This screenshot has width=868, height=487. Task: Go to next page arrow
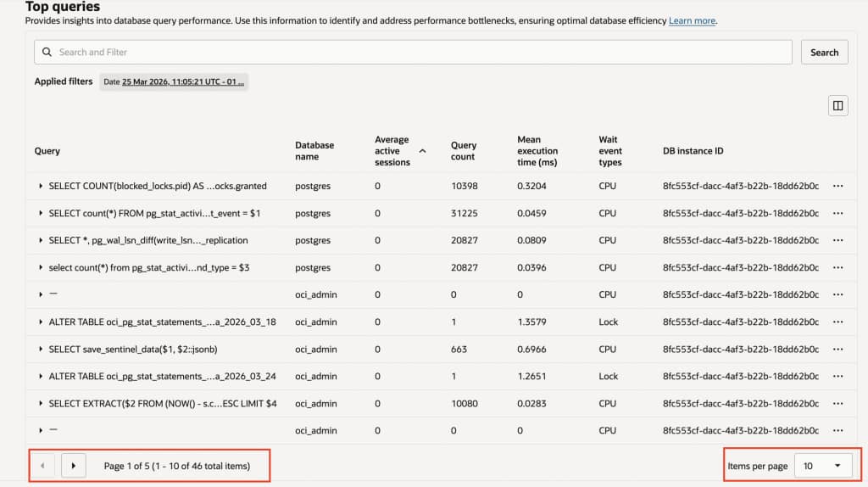tap(74, 466)
